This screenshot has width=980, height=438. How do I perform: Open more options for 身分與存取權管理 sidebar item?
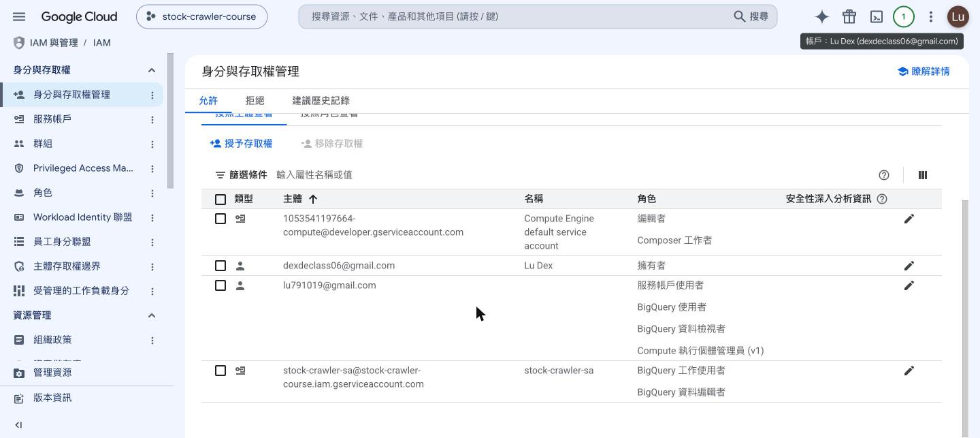[x=152, y=95]
